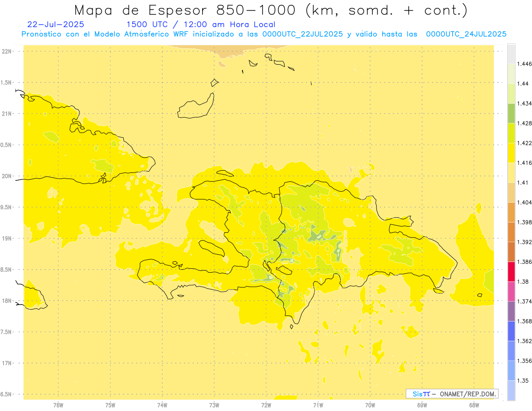Select the grey colorbar swatch above 1.446

(x=511, y=54)
